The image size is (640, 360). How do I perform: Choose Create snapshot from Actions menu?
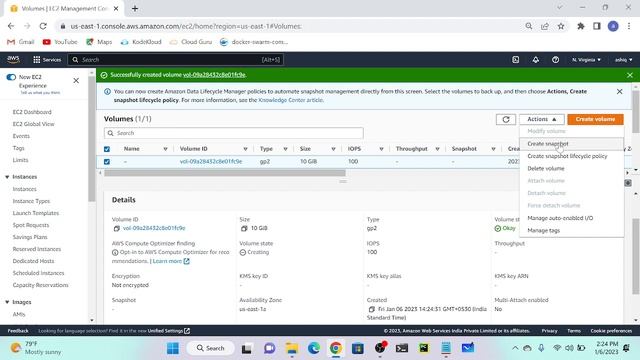tap(571, 144)
